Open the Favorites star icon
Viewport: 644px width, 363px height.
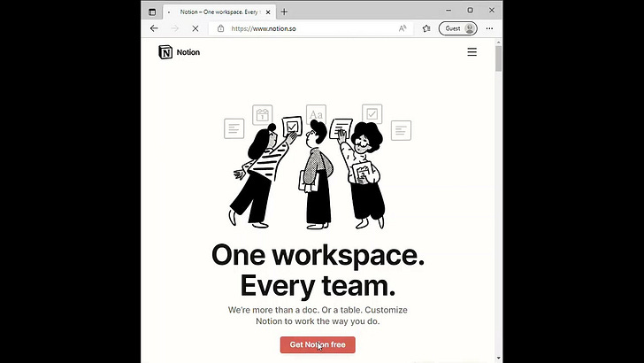pos(426,28)
